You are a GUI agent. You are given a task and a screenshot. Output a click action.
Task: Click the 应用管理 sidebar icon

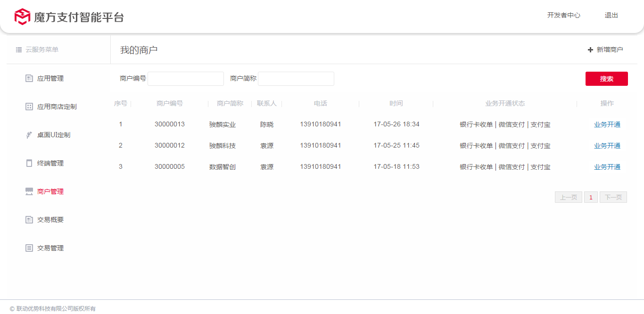[x=29, y=78]
